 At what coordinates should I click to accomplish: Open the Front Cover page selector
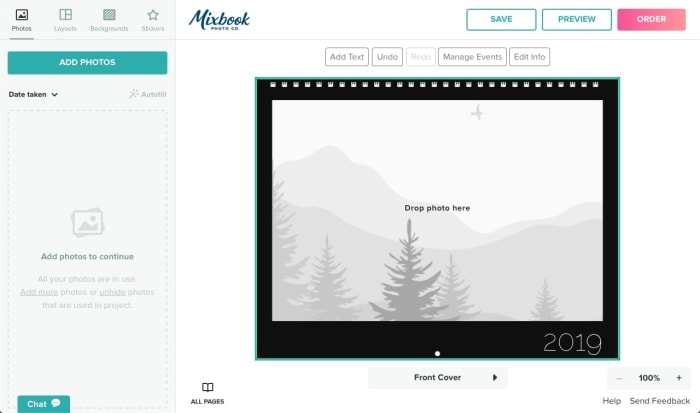point(437,378)
